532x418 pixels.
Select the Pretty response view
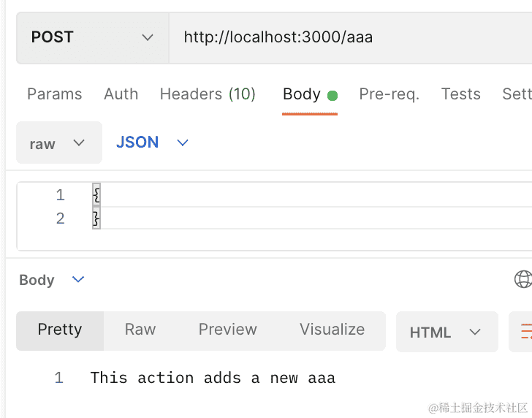point(60,330)
